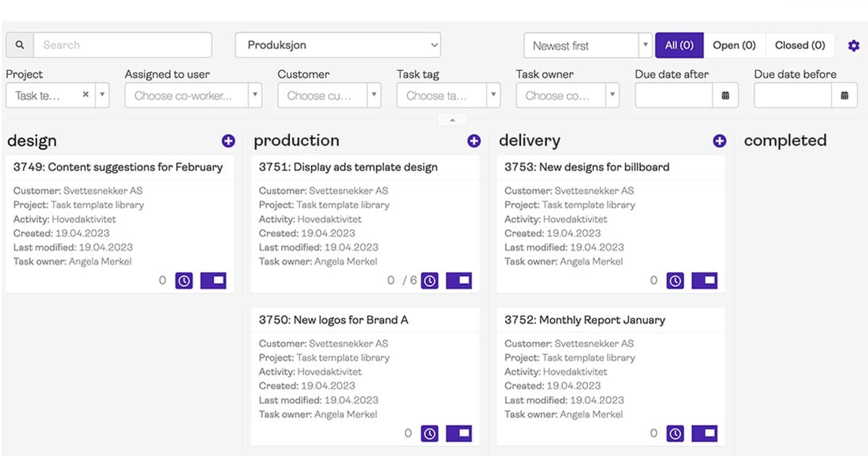Open task 3750: New logos for Brand A
868x456 pixels.
[333, 320]
